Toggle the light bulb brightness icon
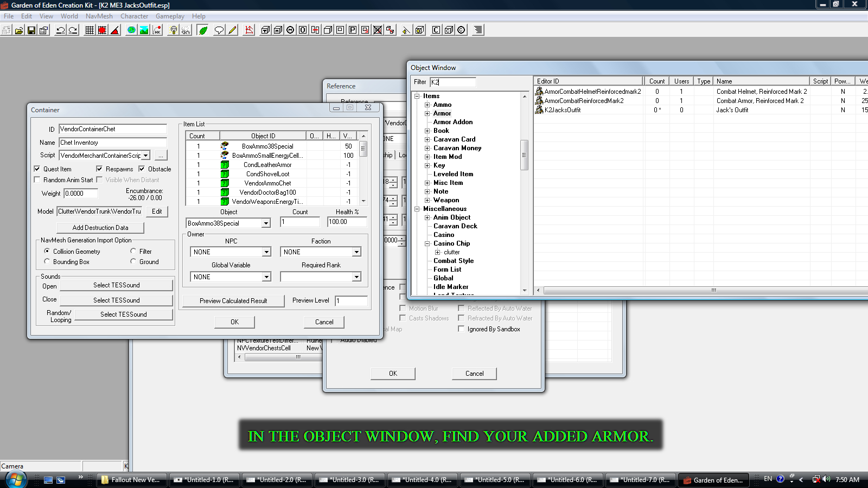The height and width of the screenshot is (488, 868). click(173, 30)
